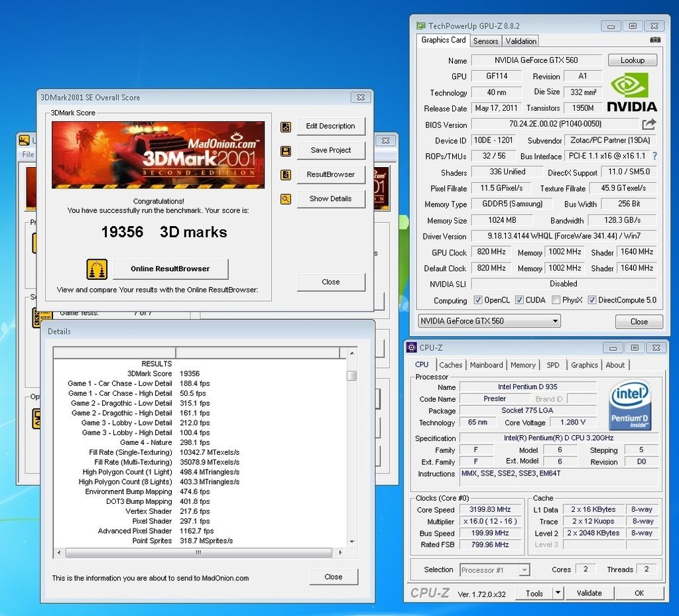The image size is (679, 616).
Task: Click the '19356 3D marks' score text
Action: 164,232
